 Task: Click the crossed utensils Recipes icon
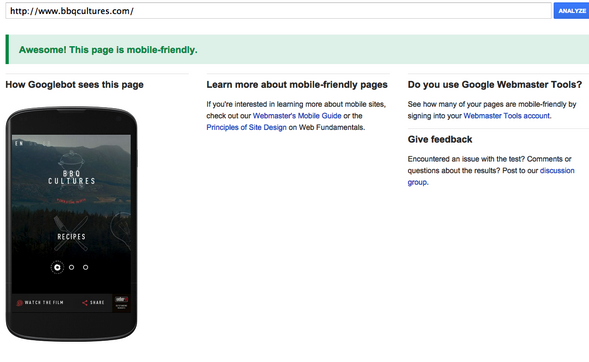click(x=71, y=233)
